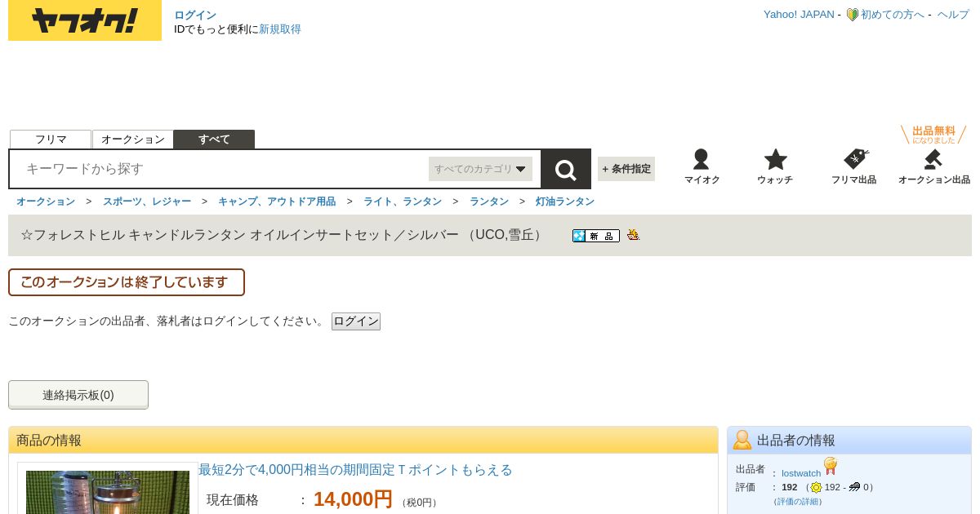Click the magnifying glass search button

coord(566,169)
